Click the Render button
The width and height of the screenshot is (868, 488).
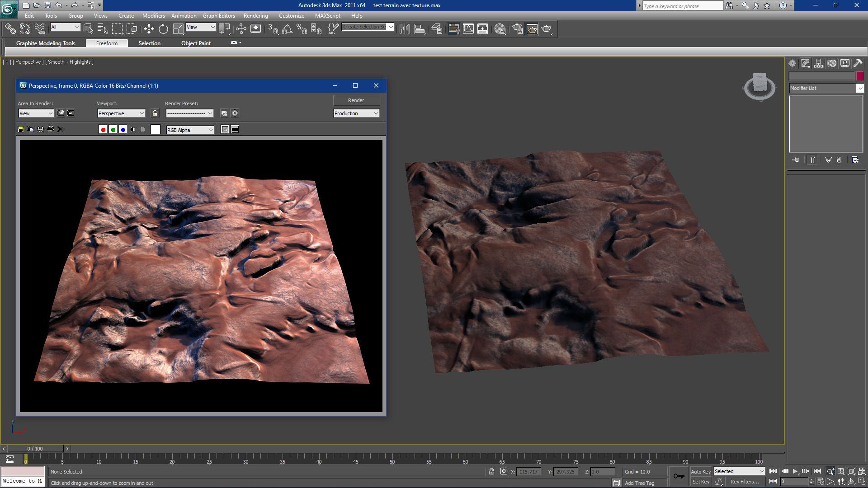(356, 100)
